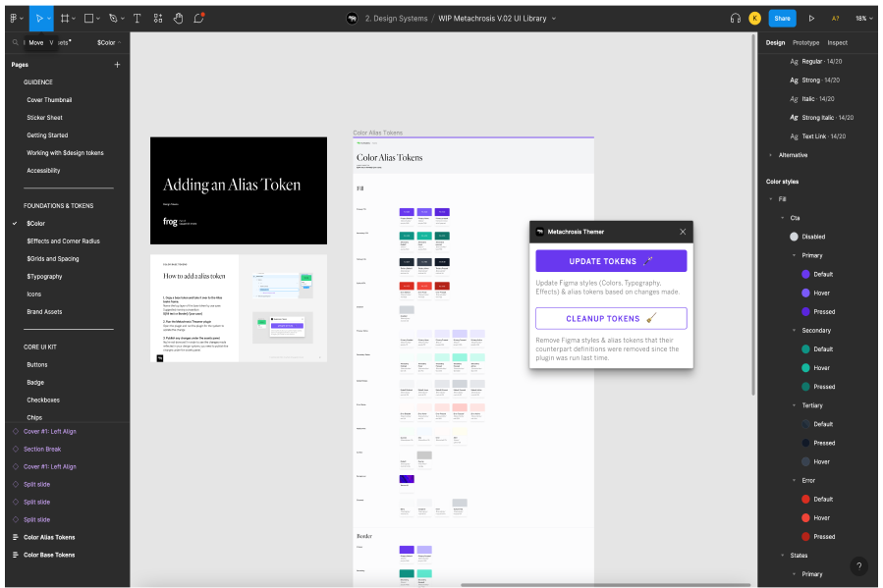Select the Rectangle shape tool
The height and width of the screenshot is (588, 883).
click(x=88, y=18)
